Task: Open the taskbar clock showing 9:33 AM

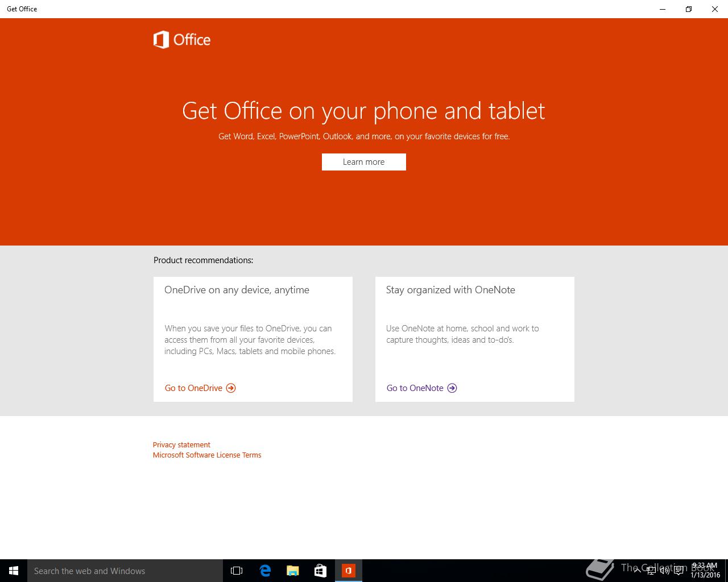Action: [705, 571]
